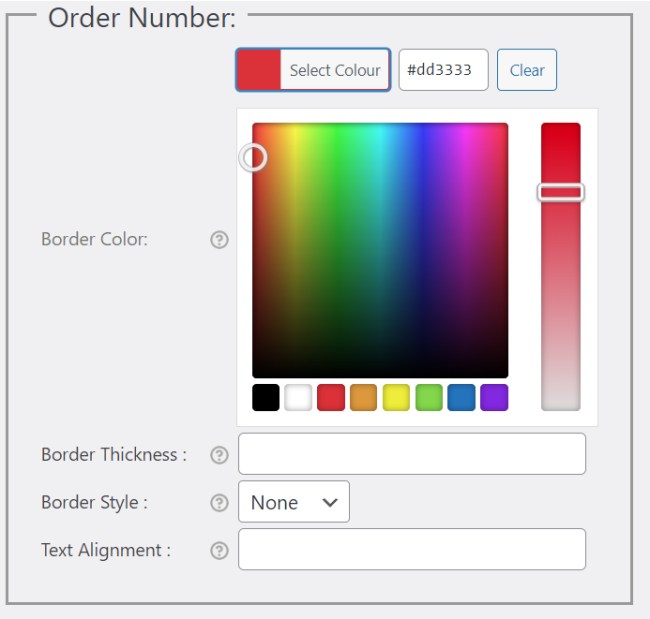Click the vertical saturation slider handle
This screenshot has height=619, width=650.
coord(561,192)
